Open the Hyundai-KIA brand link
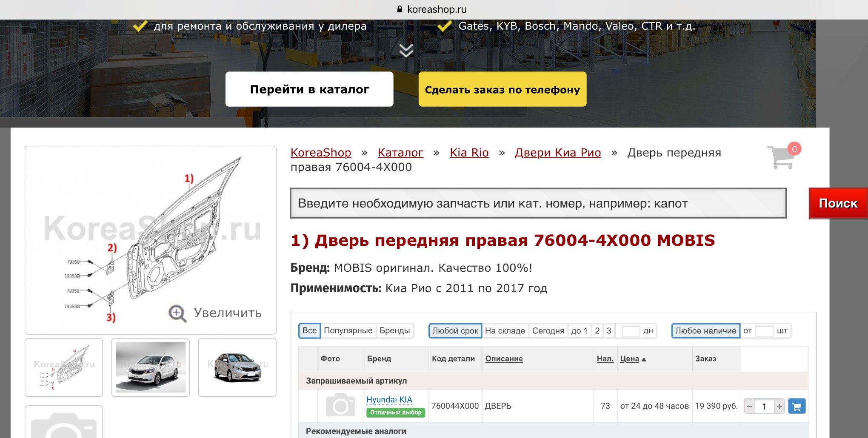The width and height of the screenshot is (868, 438). click(x=389, y=400)
